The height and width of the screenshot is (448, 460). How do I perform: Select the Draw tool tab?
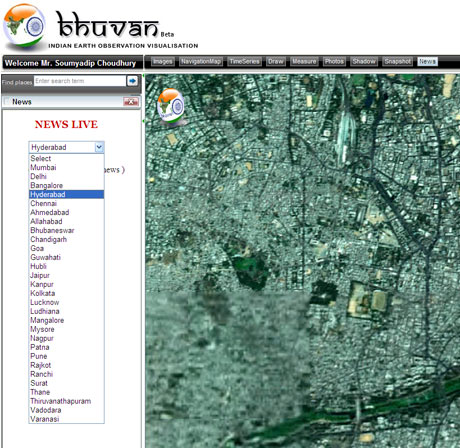pyautogui.click(x=276, y=62)
